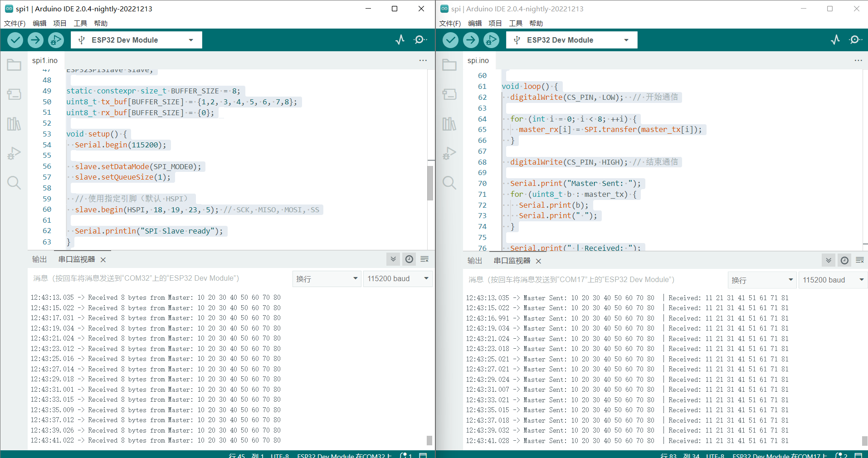This screenshot has height=458, width=868.
Task: Close 串口监视器 tab in spi window
Action: [538, 261]
